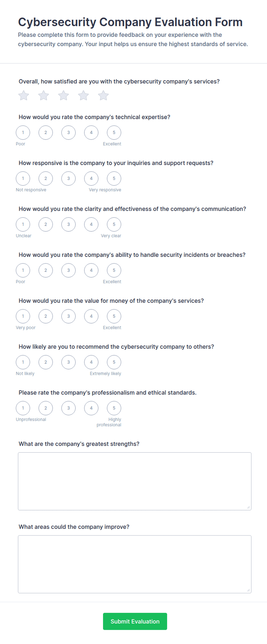Rate technical expertise as 1 Poor
Screen dimensions: 267x644
tap(23, 133)
